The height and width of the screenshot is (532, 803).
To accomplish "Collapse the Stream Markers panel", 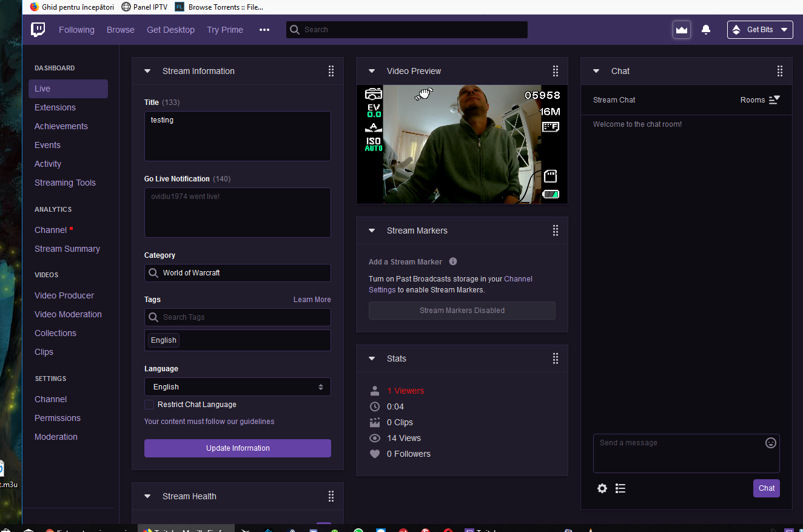I will coord(372,231).
